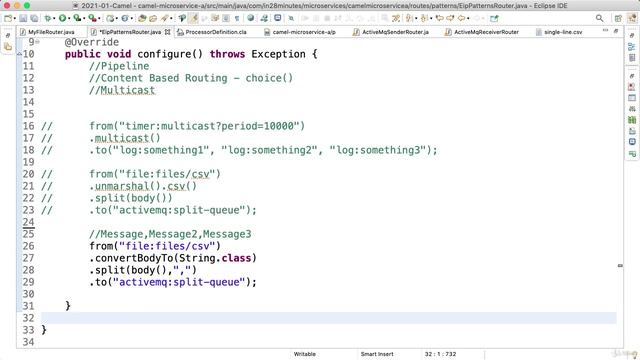Switch to MyFileRouter.java tab

click(51, 32)
